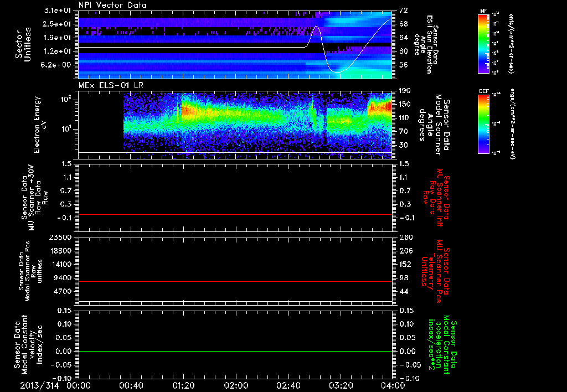This screenshot has height=392, width=567.
Task: Click the 2013/314 date label
Action: 39,385
